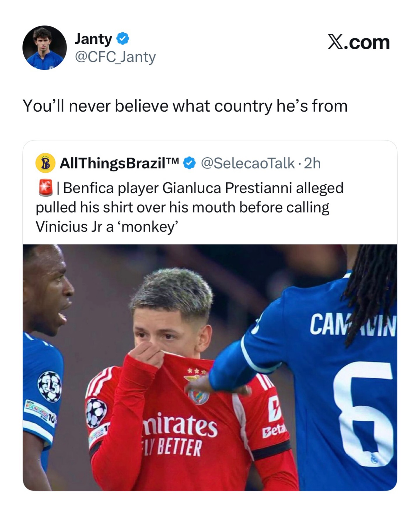
Task: Click the X.com logo
Action: [x=358, y=43]
